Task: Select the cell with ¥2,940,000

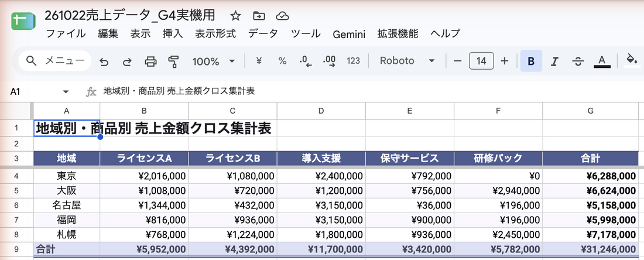Action: coord(498,191)
